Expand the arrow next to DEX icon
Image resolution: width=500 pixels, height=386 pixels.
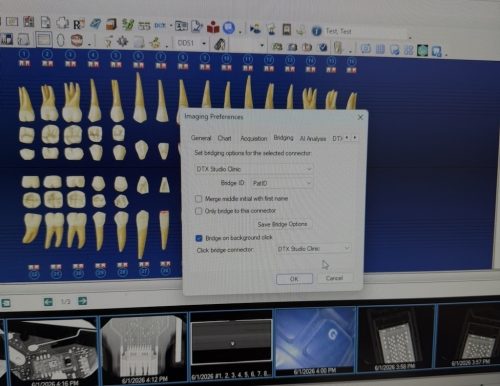(x=171, y=26)
